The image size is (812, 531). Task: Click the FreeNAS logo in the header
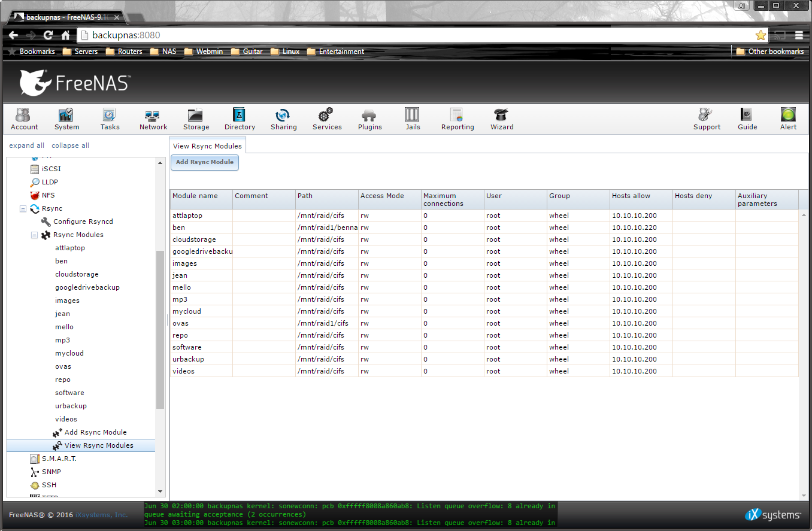click(x=75, y=83)
